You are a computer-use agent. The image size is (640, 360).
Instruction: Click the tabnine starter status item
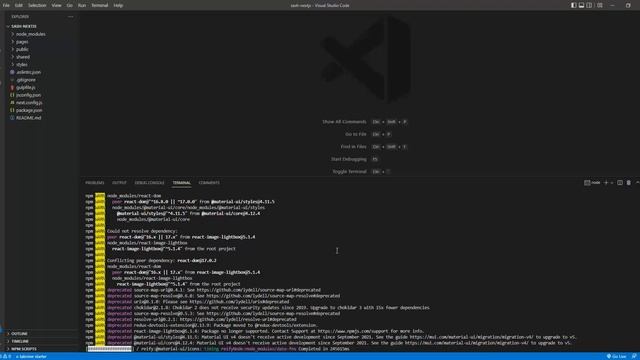coord(31,356)
